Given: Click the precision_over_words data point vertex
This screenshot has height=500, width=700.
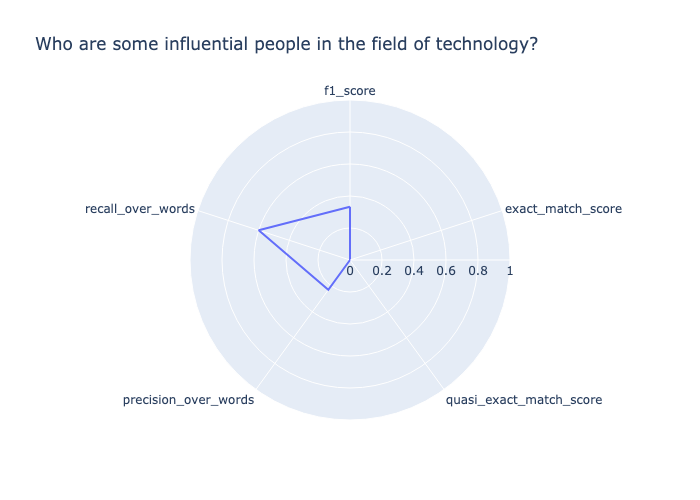Looking at the screenshot, I should pyautogui.click(x=328, y=290).
